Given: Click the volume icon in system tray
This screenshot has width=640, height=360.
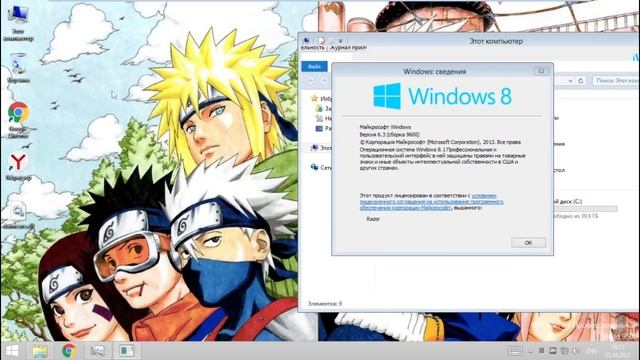Looking at the screenshot, I should click(x=576, y=351).
